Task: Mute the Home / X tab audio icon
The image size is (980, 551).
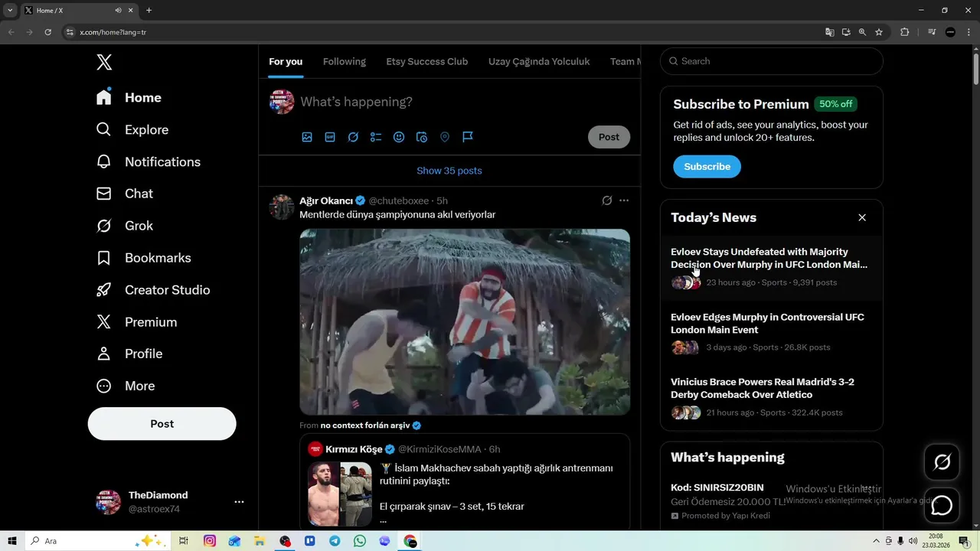Action: pyautogui.click(x=119, y=11)
